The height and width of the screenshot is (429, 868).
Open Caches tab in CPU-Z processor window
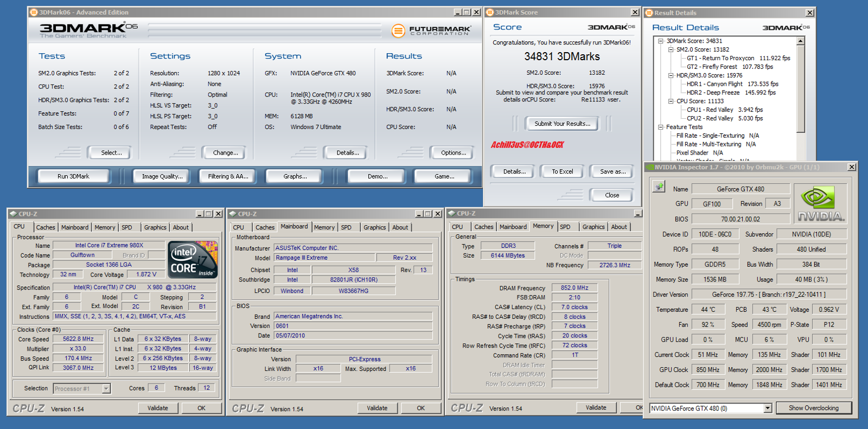point(46,227)
